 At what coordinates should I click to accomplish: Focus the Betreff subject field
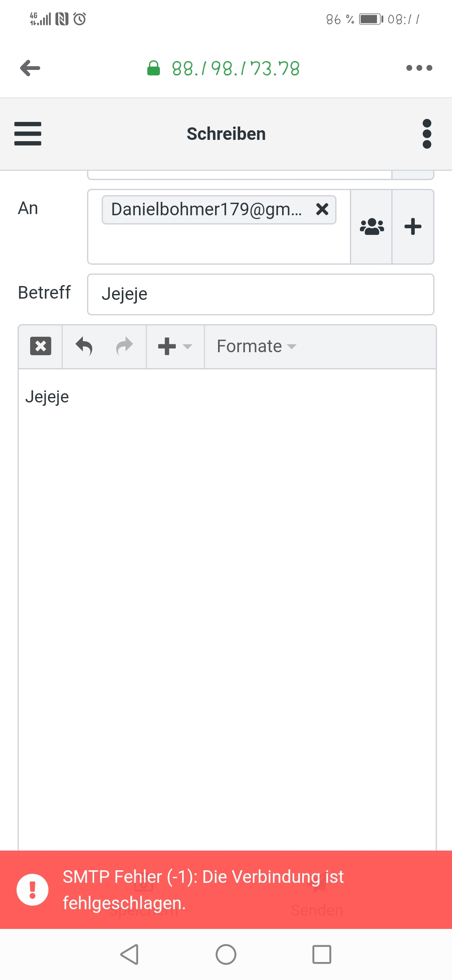pos(260,294)
